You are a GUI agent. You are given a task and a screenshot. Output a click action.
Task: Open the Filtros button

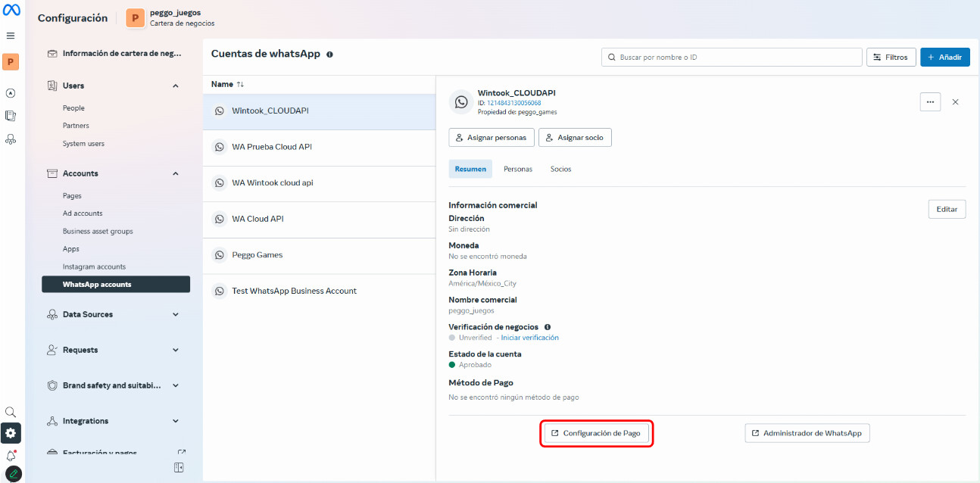tap(891, 58)
